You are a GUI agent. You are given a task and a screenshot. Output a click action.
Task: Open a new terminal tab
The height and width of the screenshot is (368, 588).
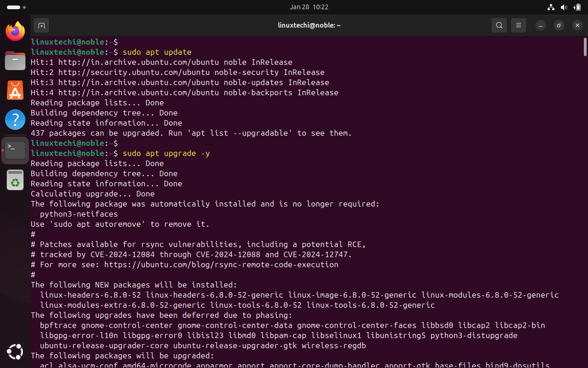(x=41, y=25)
